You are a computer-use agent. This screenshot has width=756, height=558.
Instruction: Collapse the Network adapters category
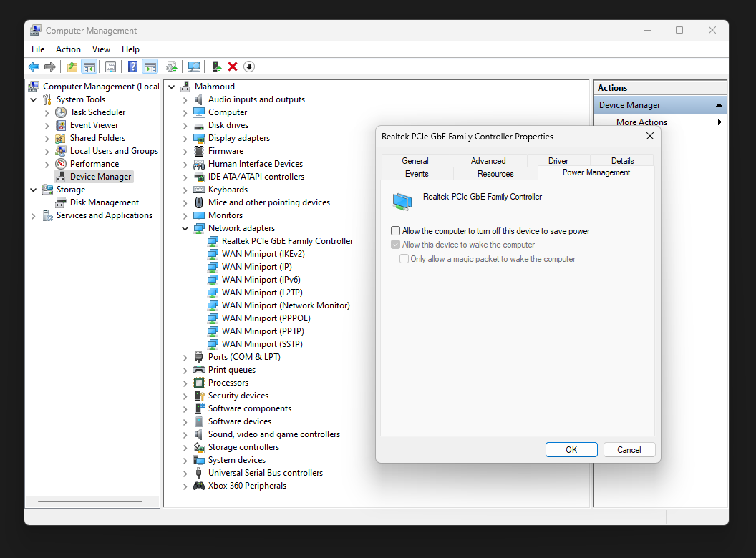(x=185, y=228)
